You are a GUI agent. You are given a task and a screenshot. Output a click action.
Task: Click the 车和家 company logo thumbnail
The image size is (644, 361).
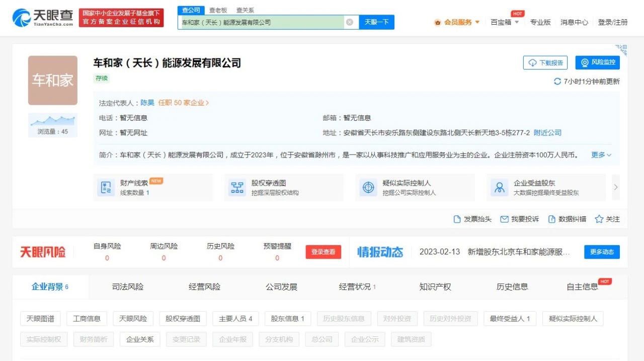pos(53,81)
